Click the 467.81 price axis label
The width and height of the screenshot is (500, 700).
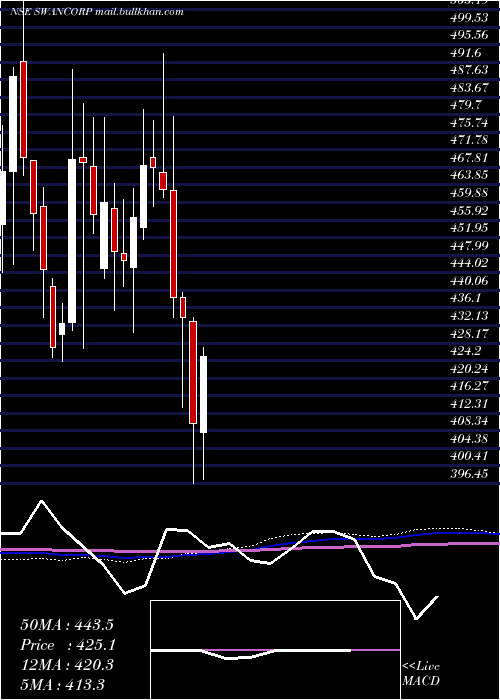tap(469, 158)
